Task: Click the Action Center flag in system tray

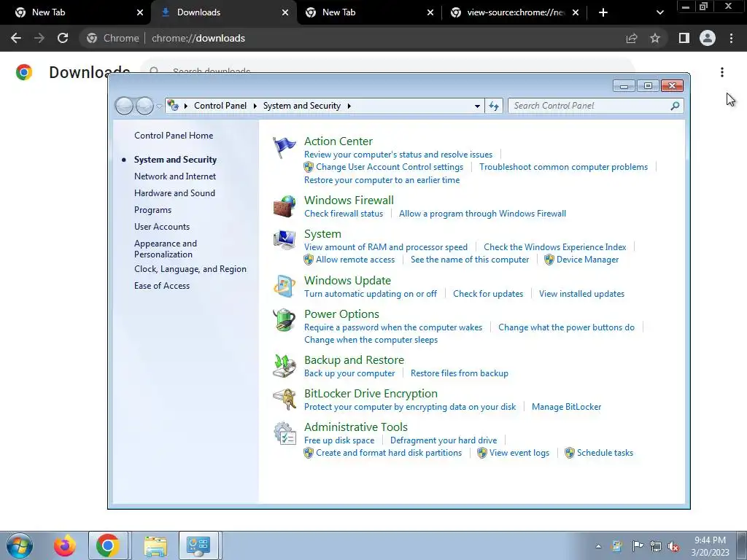Action: tap(638, 545)
